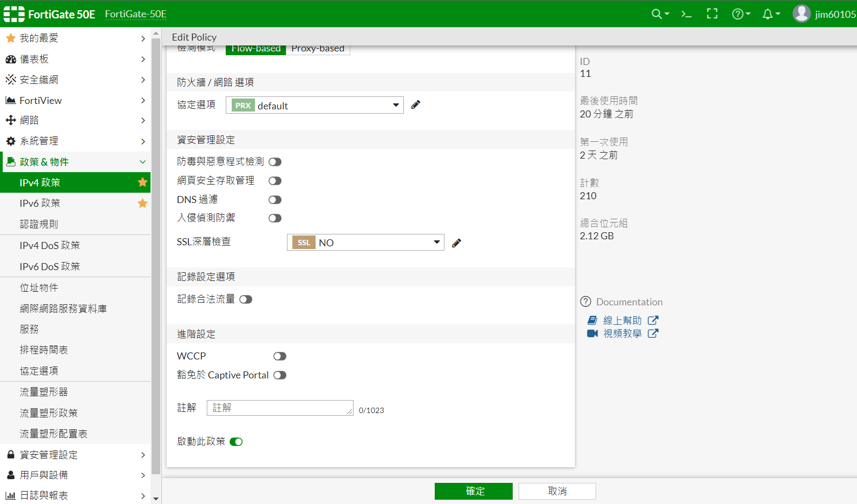Expand the 系統管理 sidebar menu
Screen dimensions: 857x504
pyautogui.click(x=75, y=141)
